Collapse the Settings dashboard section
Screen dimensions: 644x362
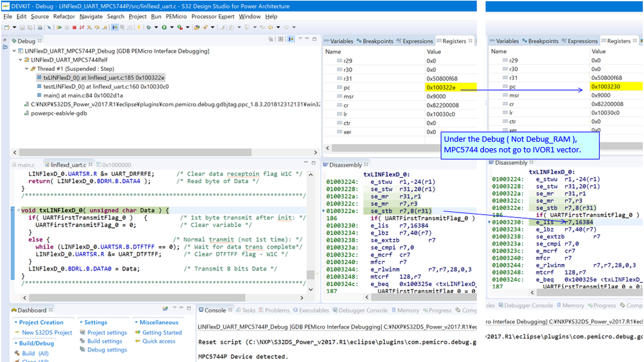click(x=81, y=323)
